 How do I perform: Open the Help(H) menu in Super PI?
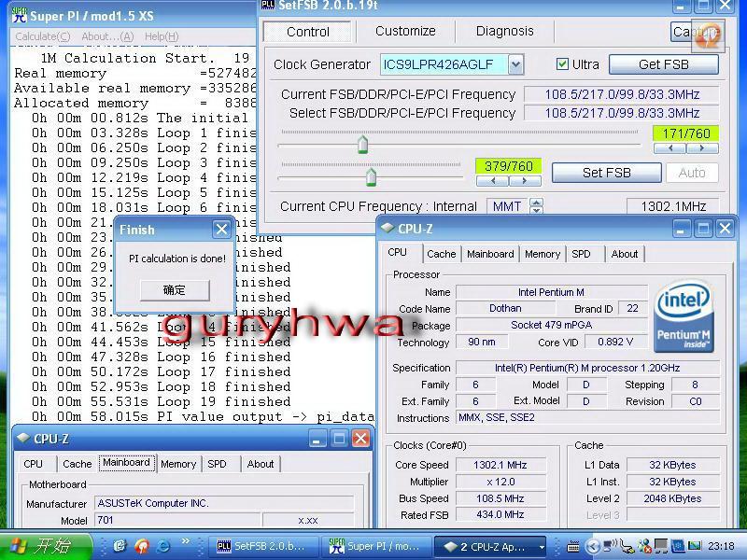(162, 36)
